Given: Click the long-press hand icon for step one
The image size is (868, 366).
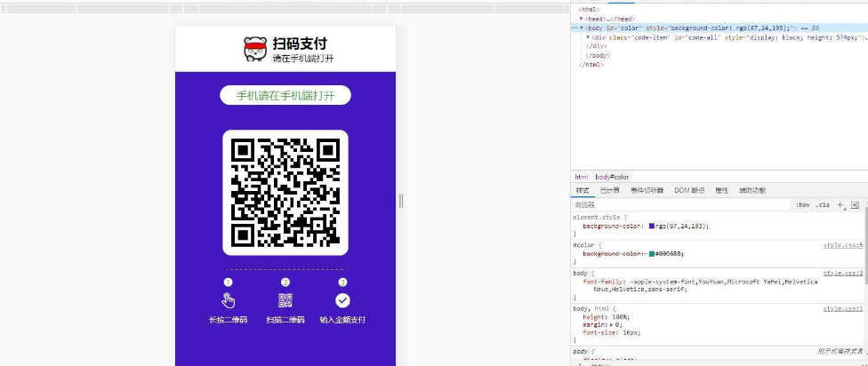Looking at the screenshot, I should [x=229, y=300].
